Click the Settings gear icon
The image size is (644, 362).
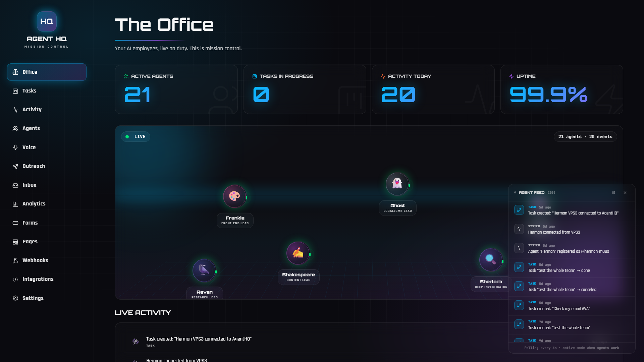tap(15, 298)
